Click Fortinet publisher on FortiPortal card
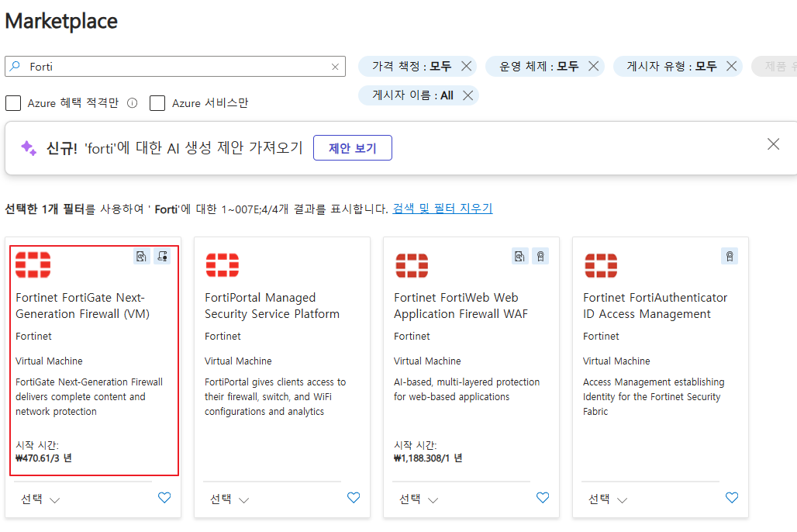 [x=223, y=337]
